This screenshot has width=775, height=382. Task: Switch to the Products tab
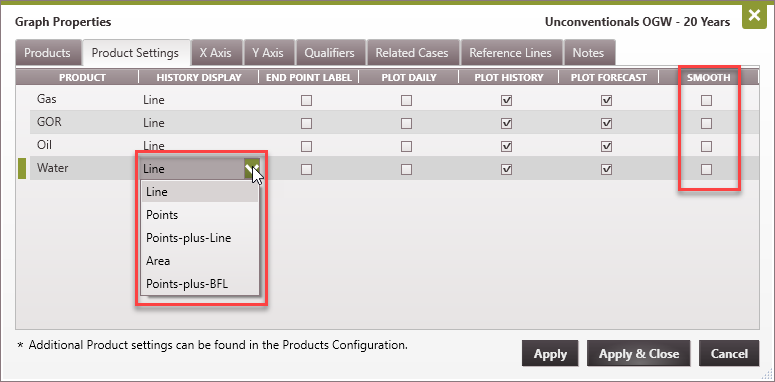click(x=47, y=53)
